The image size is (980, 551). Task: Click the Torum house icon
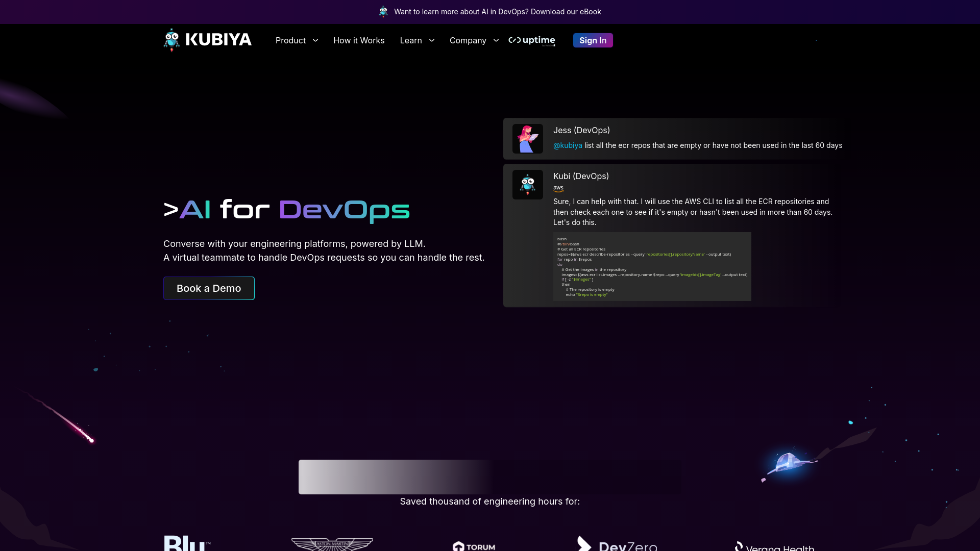coord(459,545)
